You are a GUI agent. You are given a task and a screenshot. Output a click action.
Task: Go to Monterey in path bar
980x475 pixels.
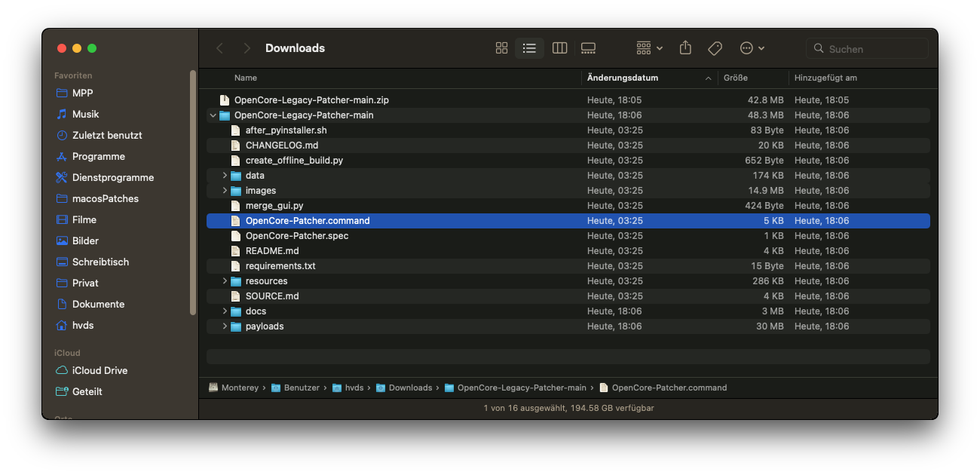pos(234,388)
